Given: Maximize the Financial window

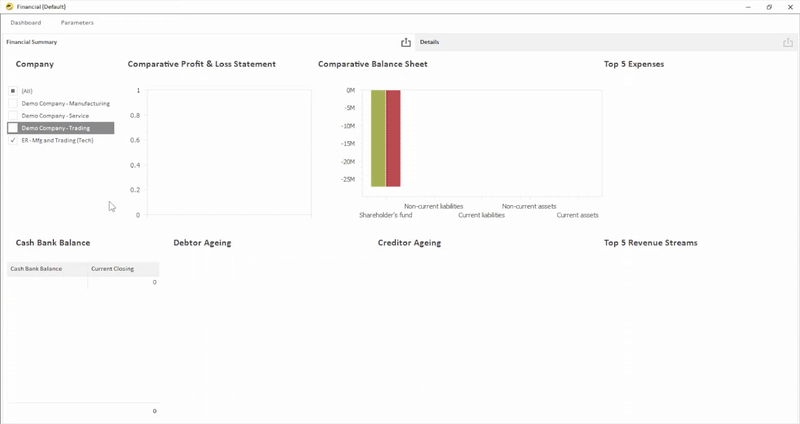Looking at the screenshot, I should [x=769, y=6].
